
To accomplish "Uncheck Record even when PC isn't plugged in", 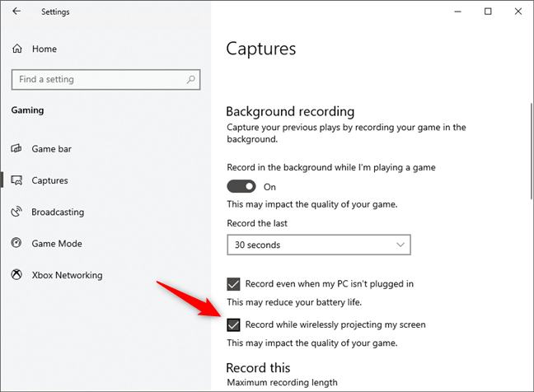I will click(233, 284).
